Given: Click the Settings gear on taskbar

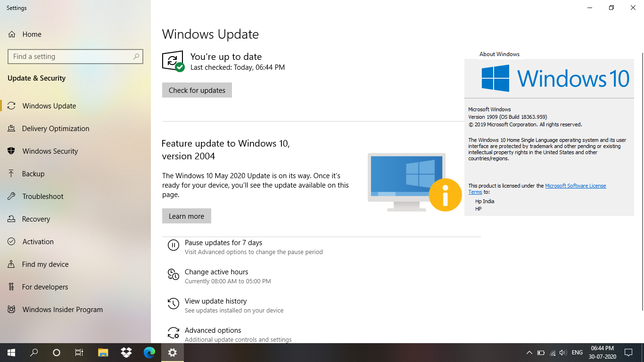Looking at the screenshot, I should click(x=173, y=353).
